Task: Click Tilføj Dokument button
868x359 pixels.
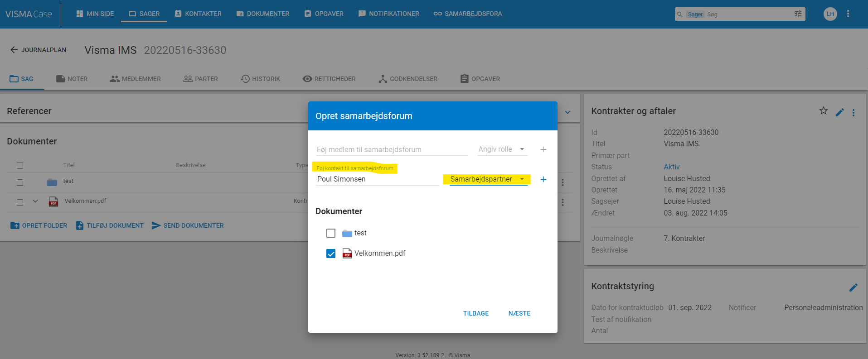Action: [110, 225]
